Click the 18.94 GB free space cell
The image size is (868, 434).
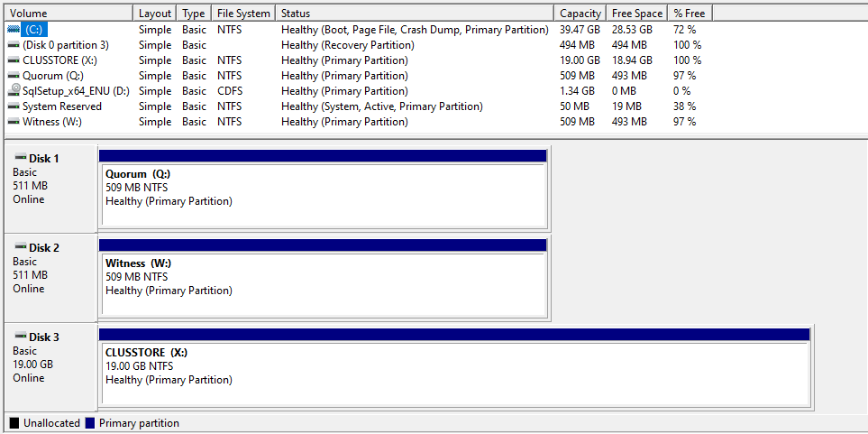(632, 60)
